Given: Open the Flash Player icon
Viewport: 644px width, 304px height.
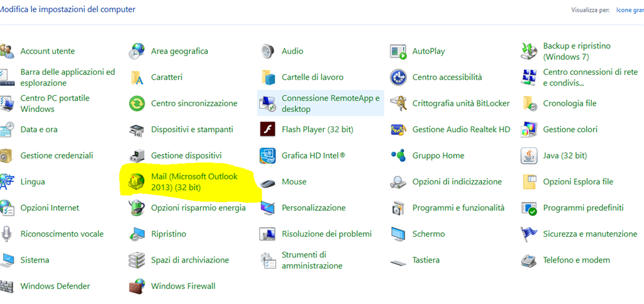Looking at the screenshot, I should click(267, 130).
